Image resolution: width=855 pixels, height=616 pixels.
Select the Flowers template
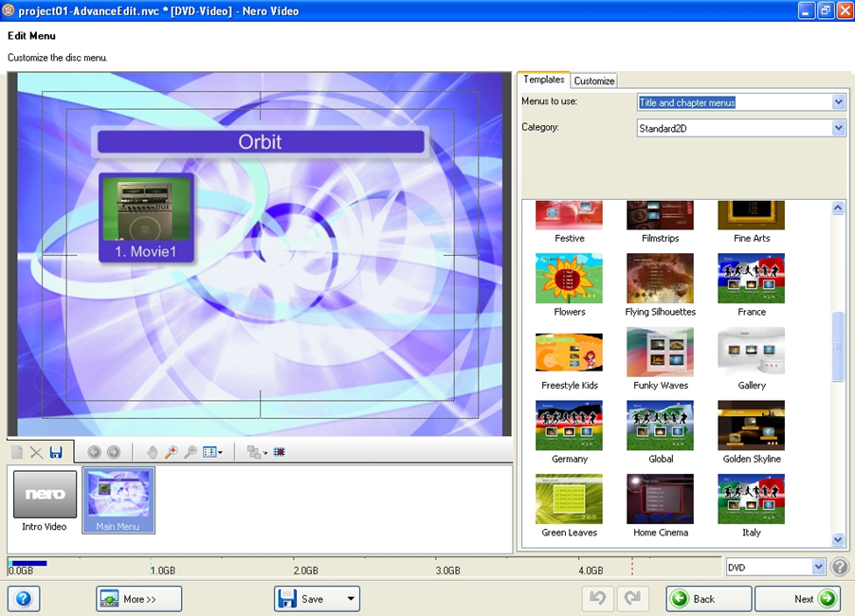click(570, 285)
